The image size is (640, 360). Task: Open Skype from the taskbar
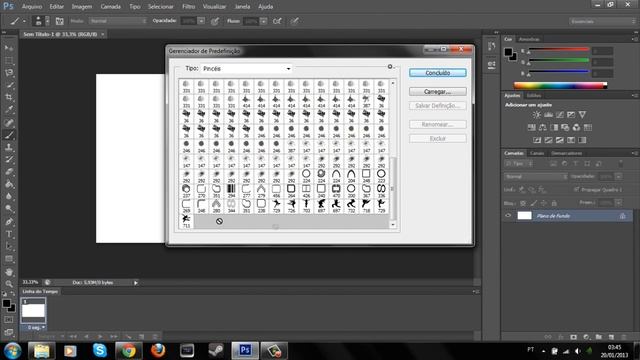pyautogui.click(x=100, y=350)
